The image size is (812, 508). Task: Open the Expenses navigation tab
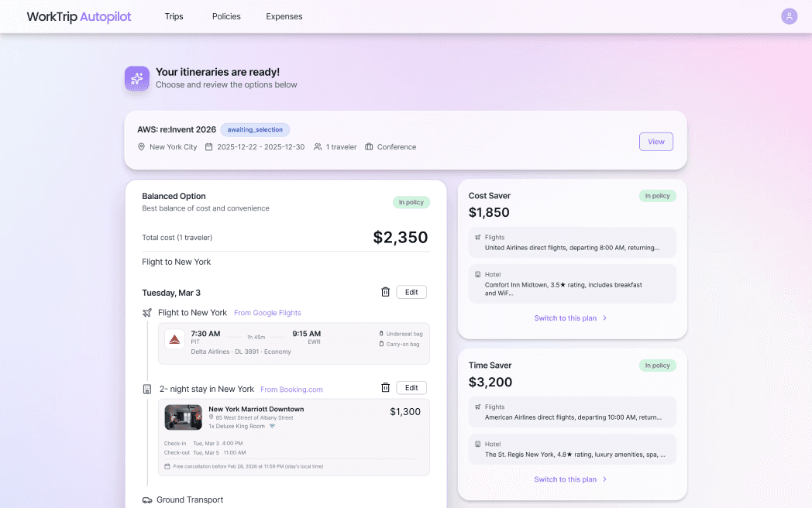pos(284,16)
